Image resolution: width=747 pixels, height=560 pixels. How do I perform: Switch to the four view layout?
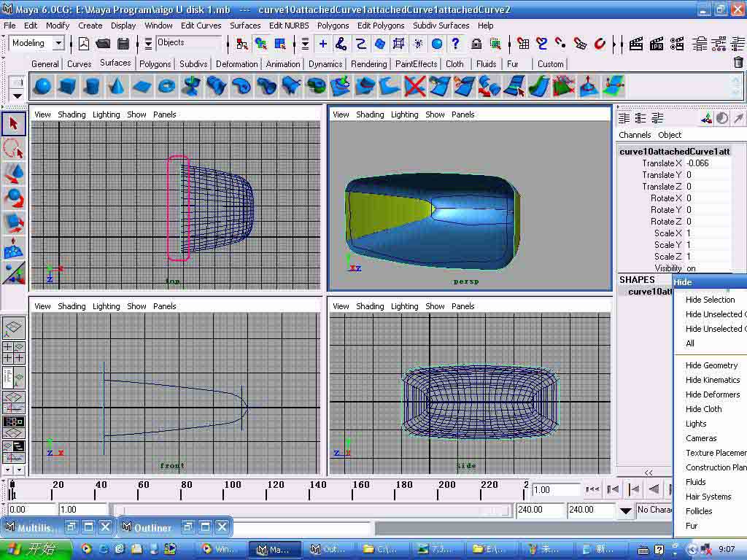[x=13, y=352]
